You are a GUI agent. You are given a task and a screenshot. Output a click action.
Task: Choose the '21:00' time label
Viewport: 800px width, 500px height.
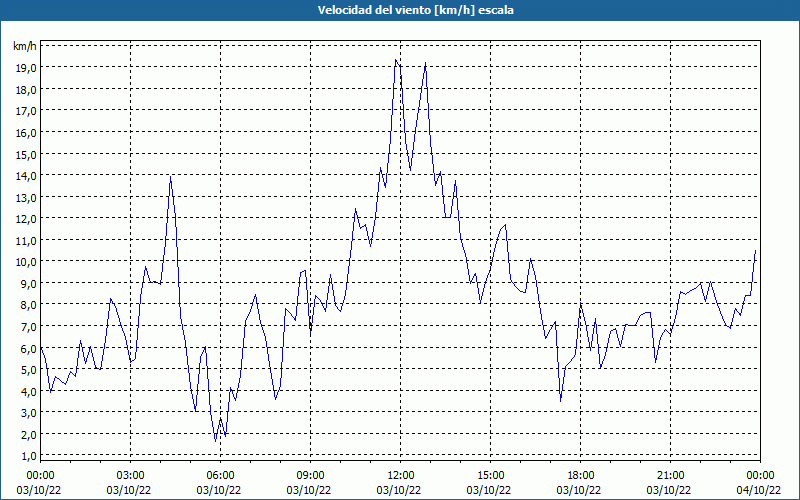click(670, 476)
